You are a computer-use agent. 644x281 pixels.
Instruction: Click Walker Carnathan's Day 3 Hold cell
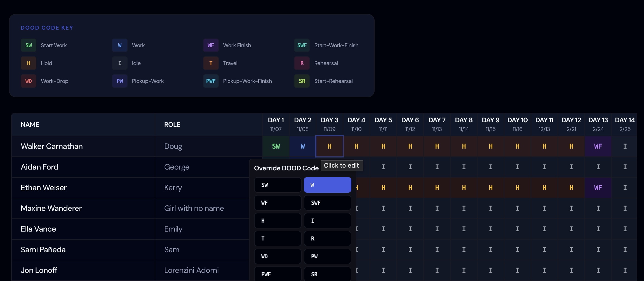[329, 146]
